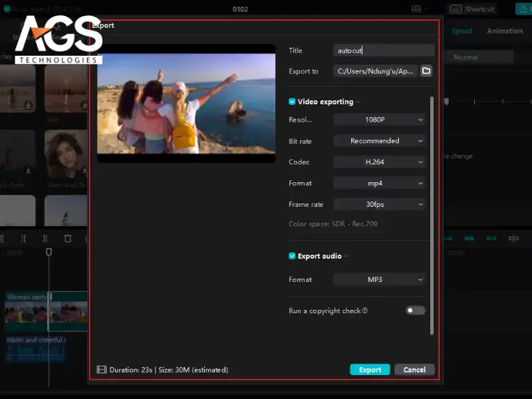Click the folder icon beside Export to path

click(x=426, y=71)
